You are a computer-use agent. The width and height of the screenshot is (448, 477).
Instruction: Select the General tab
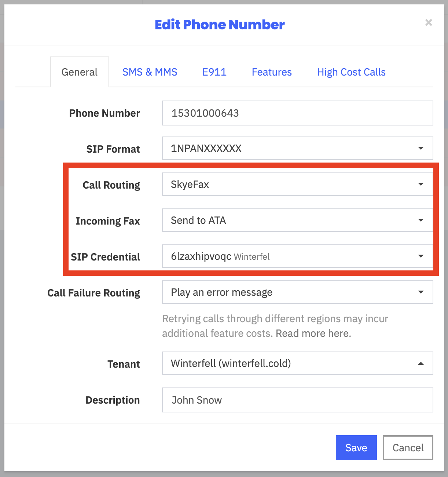pos(80,72)
